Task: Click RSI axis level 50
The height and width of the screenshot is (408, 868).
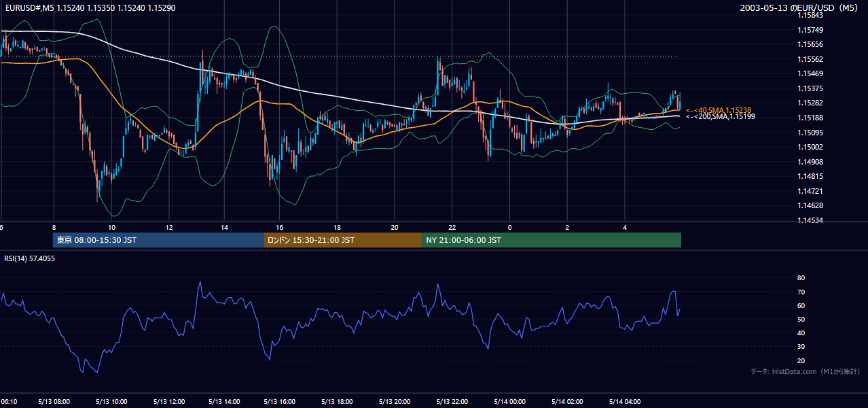Action: 801,319
